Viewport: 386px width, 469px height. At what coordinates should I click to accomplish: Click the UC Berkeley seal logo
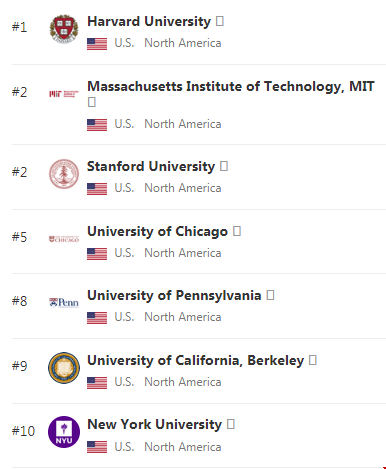pyautogui.click(x=64, y=368)
